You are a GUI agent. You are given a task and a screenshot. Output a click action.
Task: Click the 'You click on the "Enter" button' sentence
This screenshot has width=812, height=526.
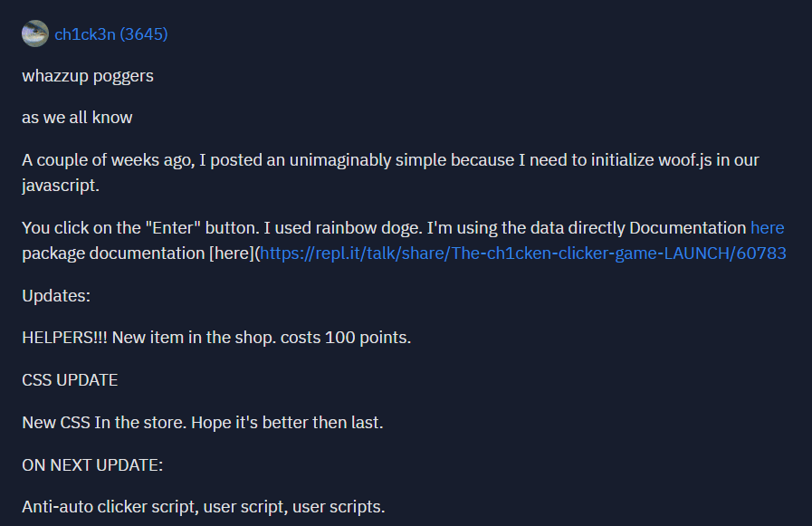pyautogui.click(x=140, y=228)
